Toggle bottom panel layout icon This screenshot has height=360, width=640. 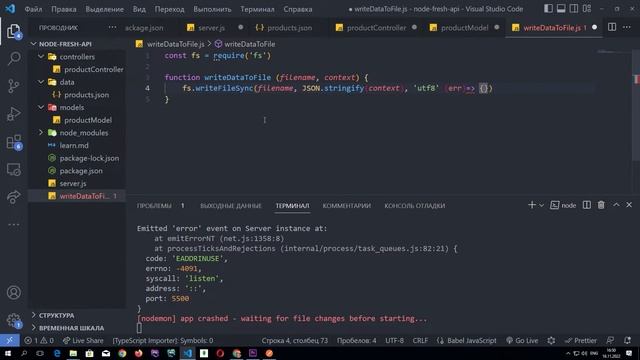pyautogui.click(x=561, y=9)
